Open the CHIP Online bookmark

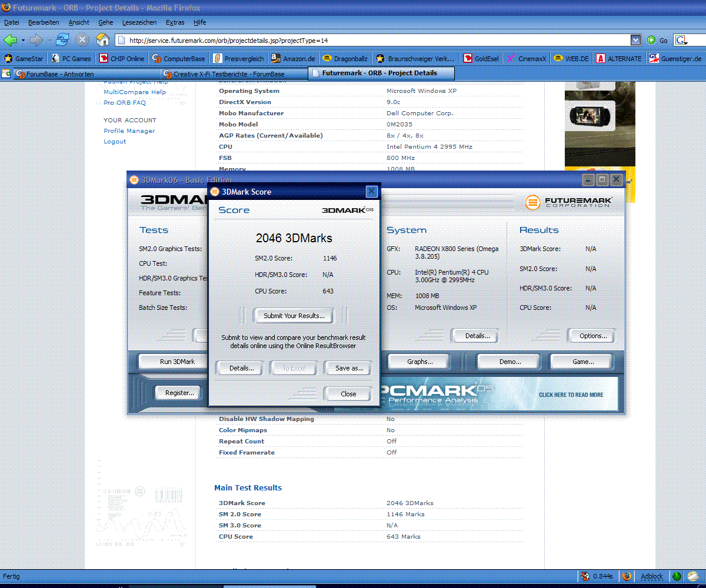tap(122, 59)
